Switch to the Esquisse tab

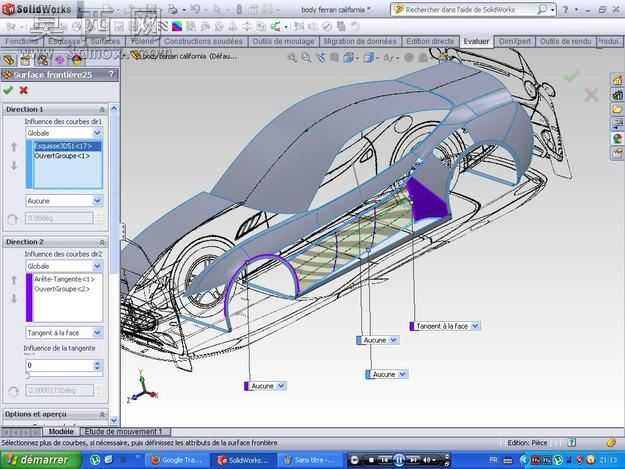tap(64, 41)
